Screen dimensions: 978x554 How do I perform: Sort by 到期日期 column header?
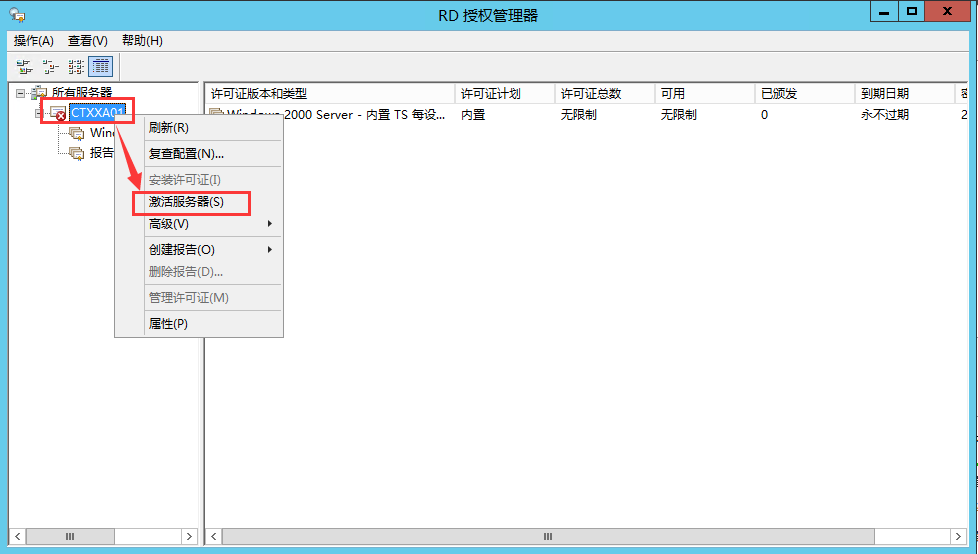(904, 94)
